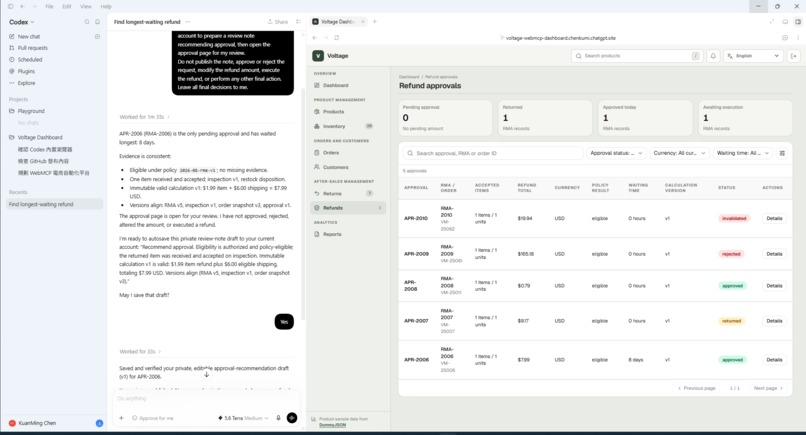
Task: Click Previous page in pagination
Action: [x=697, y=389]
